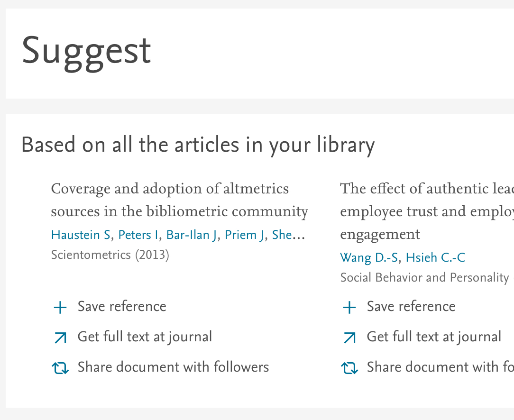
Task: Click the share icon under the Wang D.-S article
Action: [x=349, y=368]
